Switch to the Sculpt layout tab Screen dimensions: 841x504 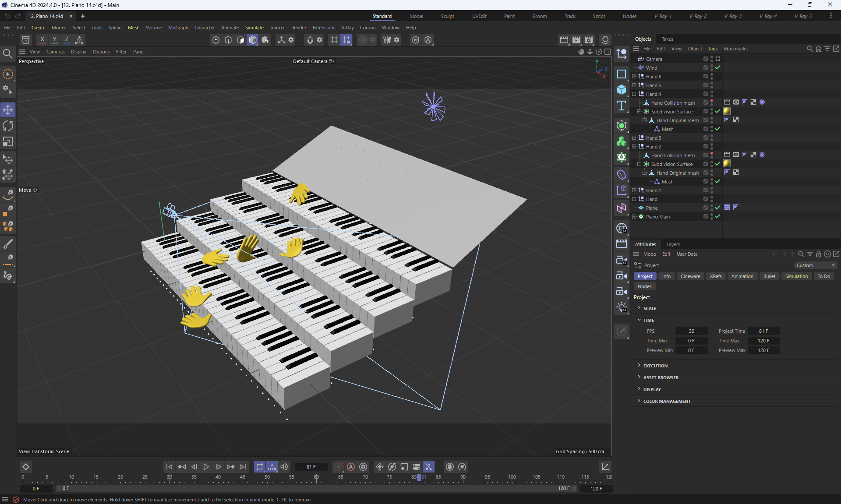pyautogui.click(x=447, y=16)
